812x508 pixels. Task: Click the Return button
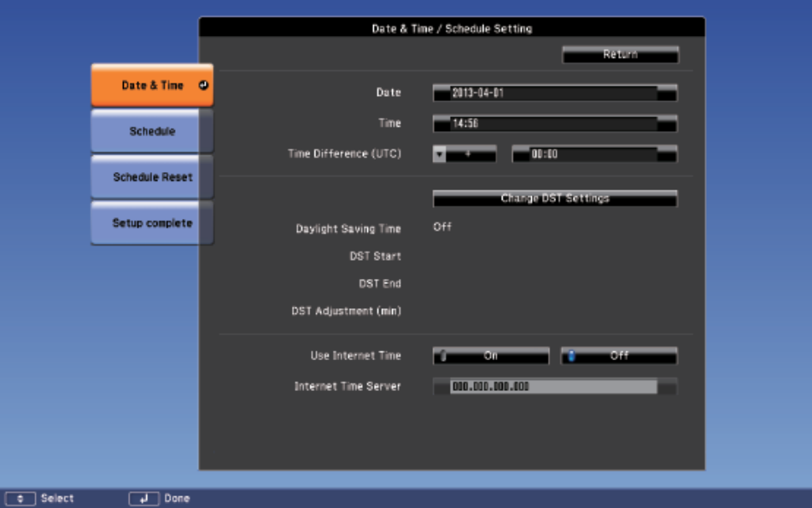coord(620,54)
